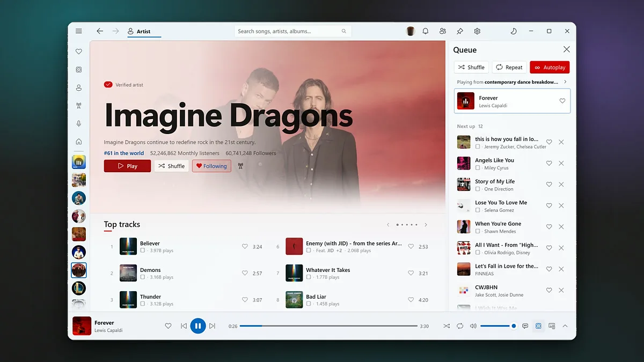The image size is (644, 362).
Task: Like the currently playing song Forever in player bar
Action: 168,326
